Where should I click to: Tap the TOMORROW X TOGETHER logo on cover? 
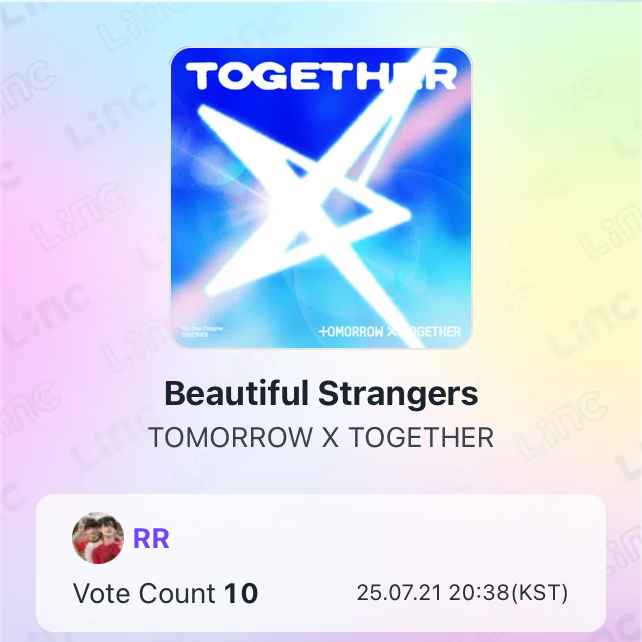pyautogui.click(x=389, y=332)
